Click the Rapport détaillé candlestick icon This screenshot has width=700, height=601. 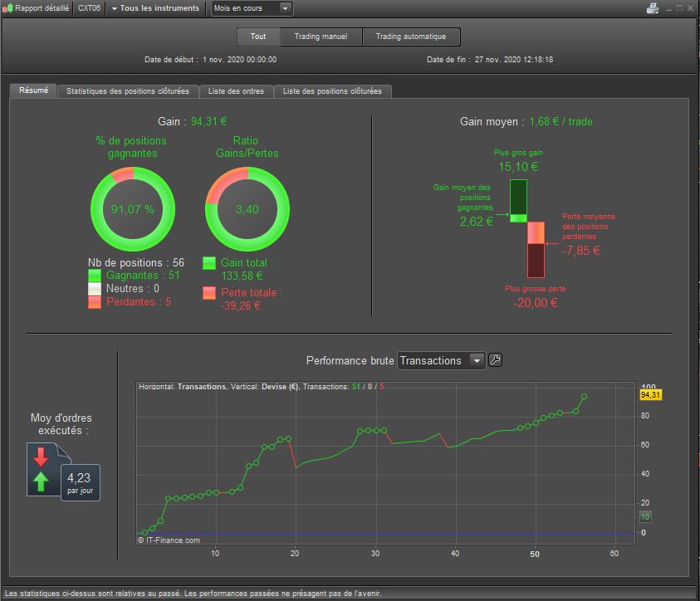pyautogui.click(x=7, y=8)
